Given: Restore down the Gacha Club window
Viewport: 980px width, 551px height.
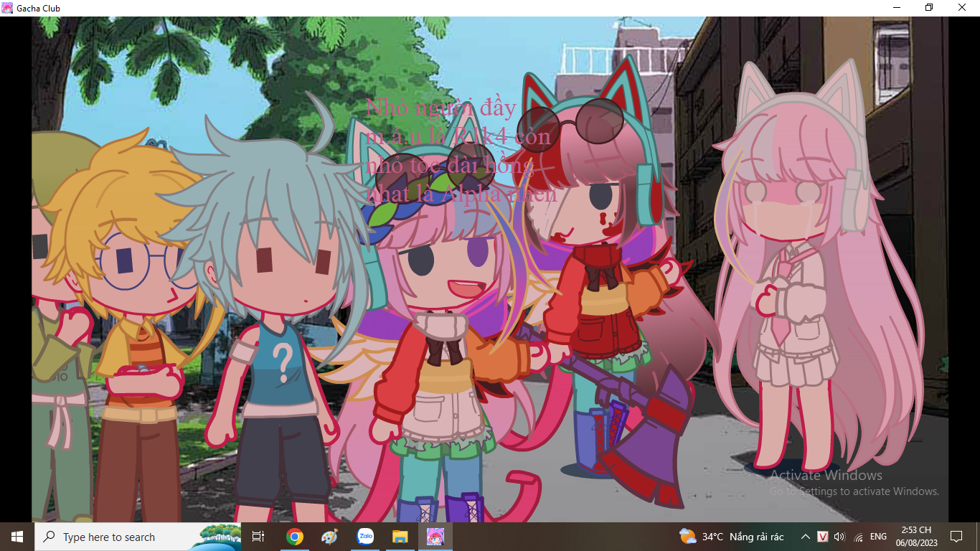Looking at the screenshot, I should click(929, 8).
